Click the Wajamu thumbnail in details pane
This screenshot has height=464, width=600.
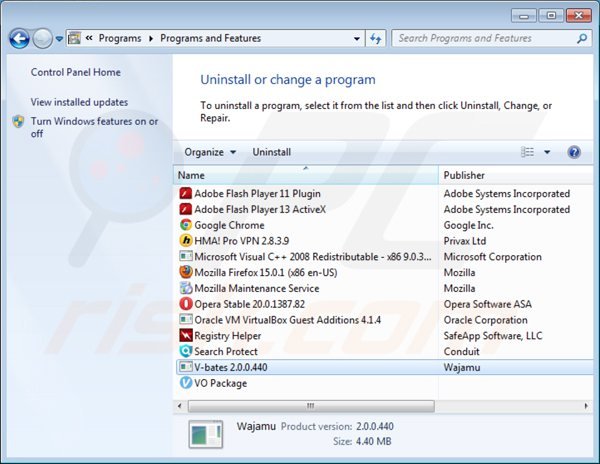click(x=206, y=434)
